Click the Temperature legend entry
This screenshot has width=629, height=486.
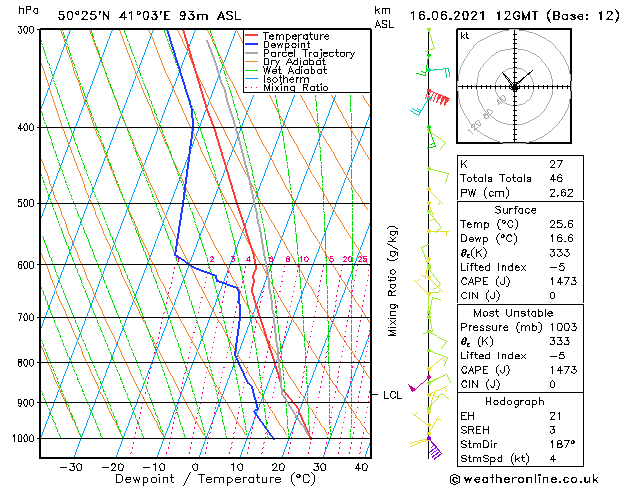tap(290, 36)
